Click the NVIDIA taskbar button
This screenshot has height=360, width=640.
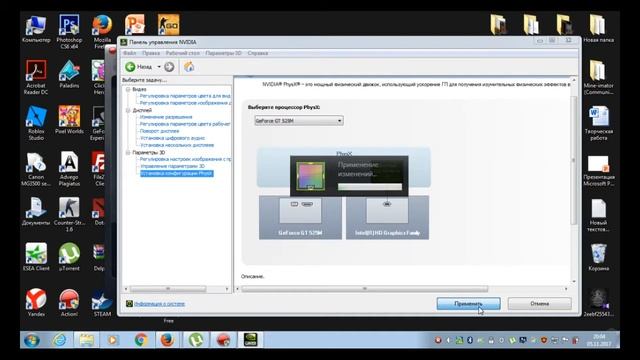[250, 340]
